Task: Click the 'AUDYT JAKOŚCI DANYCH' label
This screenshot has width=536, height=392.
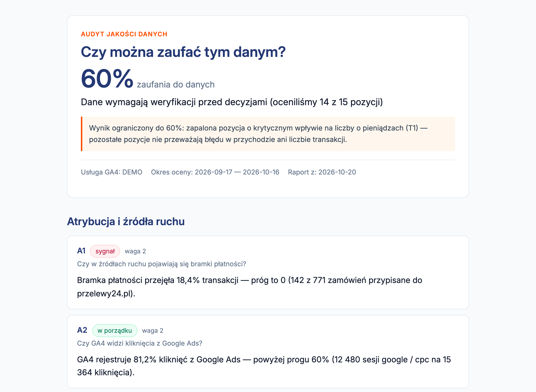Action: pos(124,34)
